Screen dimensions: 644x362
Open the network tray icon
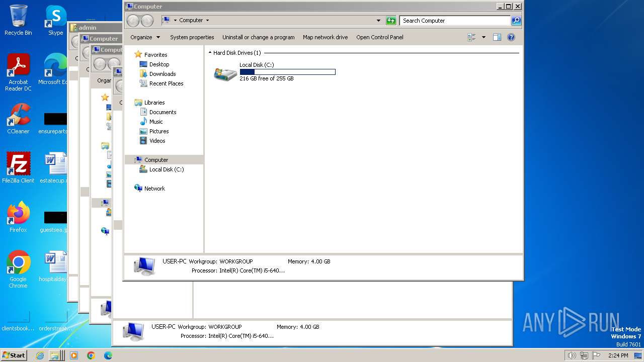pyautogui.click(x=584, y=355)
